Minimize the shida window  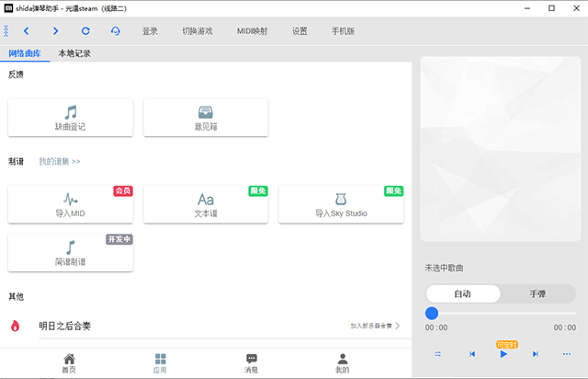(527, 8)
